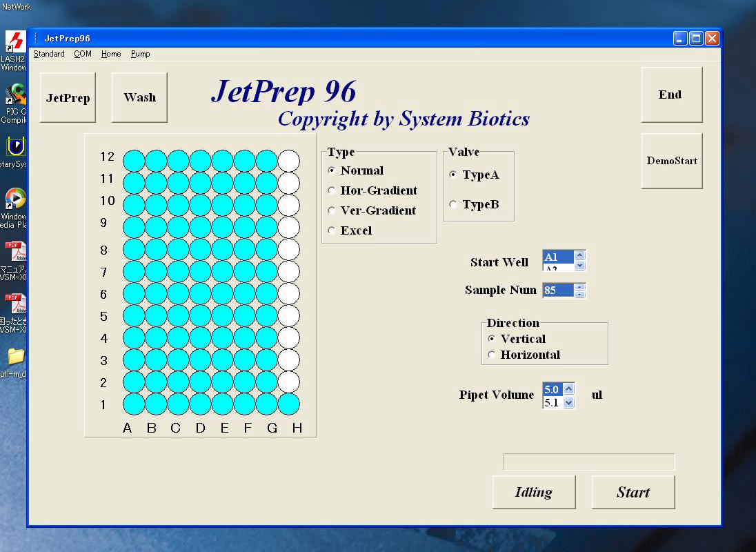
Task: Click well B12 in the plate grid
Action: click(x=156, y=161)
